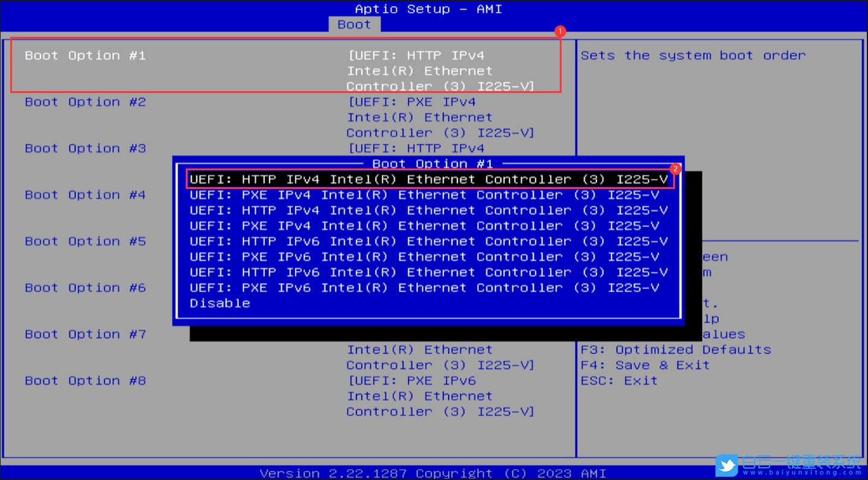Screen dimensions: 868x480
Task: Select Boot Option #5
Action: [84, 241]
